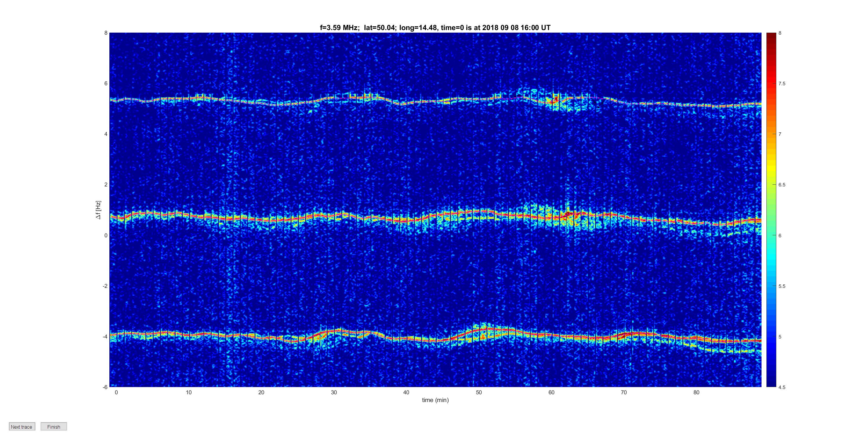This screenshot has height=435, width=868.
Task: Click colorbar tick label 7.5
Action: point(782,84)
